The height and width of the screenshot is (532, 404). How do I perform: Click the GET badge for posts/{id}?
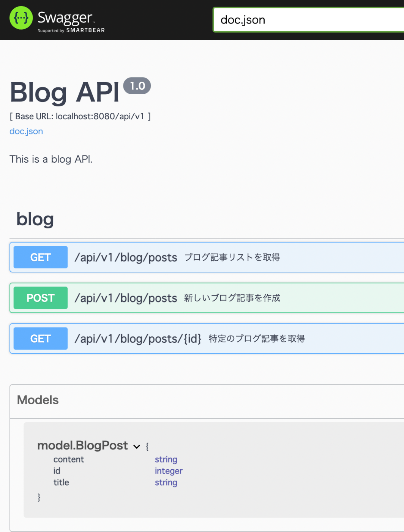(41, 339)
